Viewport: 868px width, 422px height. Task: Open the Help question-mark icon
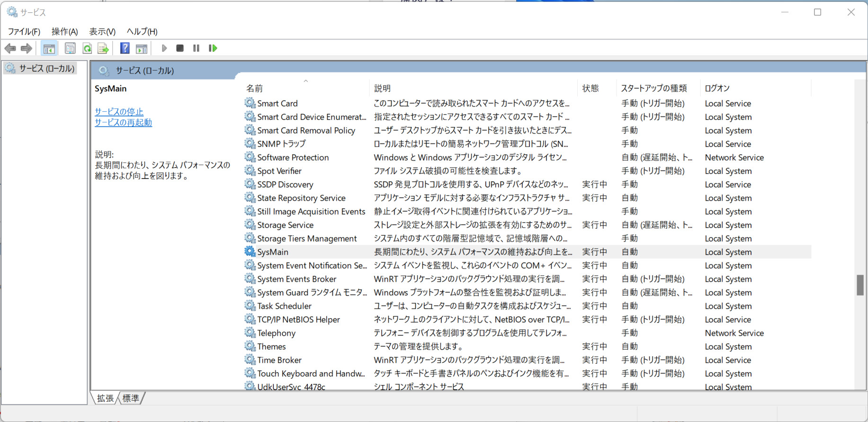(x=125, y=48)
